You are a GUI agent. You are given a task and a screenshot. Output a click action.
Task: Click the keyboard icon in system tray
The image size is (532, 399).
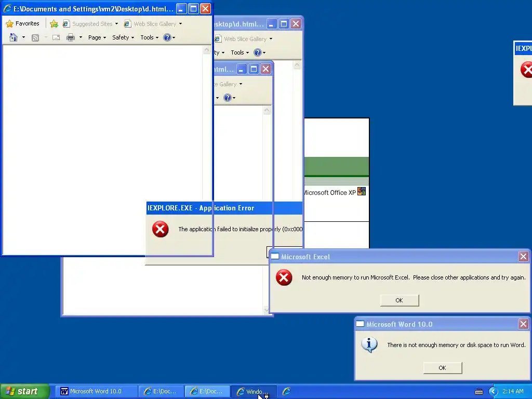point(478,392)
